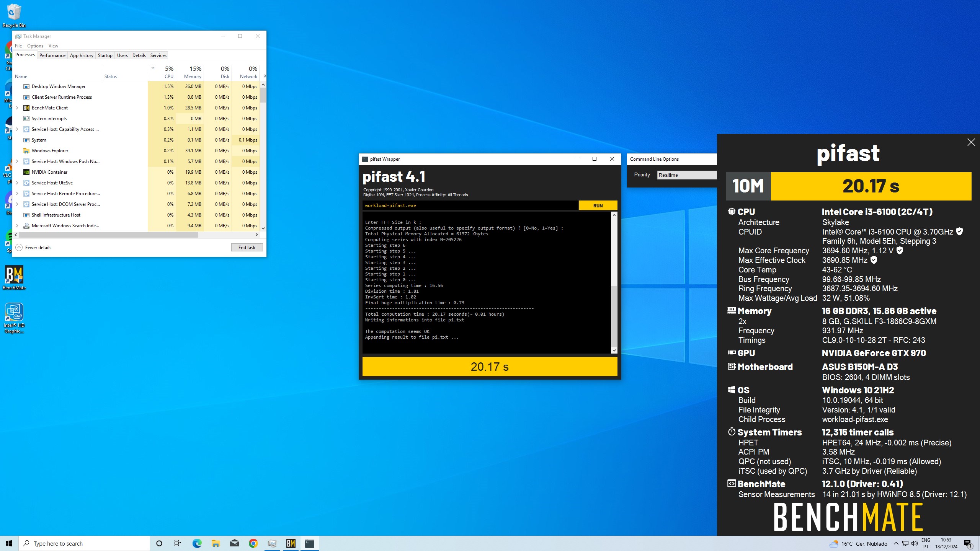Open the network tray icon
980x551 pixels.
point(905,544)
